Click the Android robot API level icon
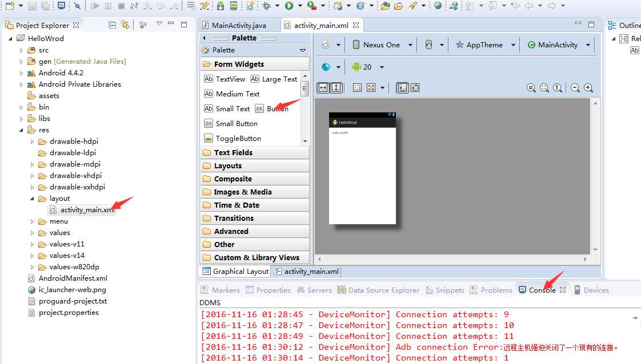 tap(356, 67)
